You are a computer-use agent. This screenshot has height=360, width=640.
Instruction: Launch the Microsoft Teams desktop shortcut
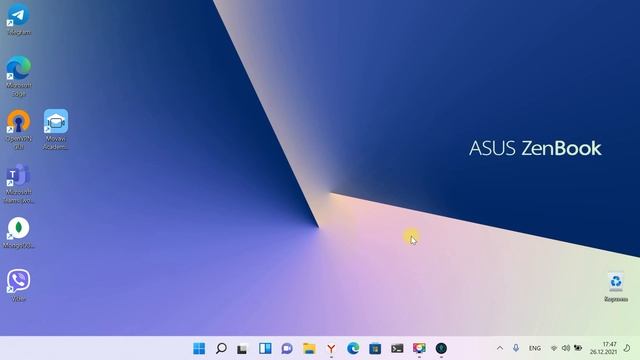[18, 183]
